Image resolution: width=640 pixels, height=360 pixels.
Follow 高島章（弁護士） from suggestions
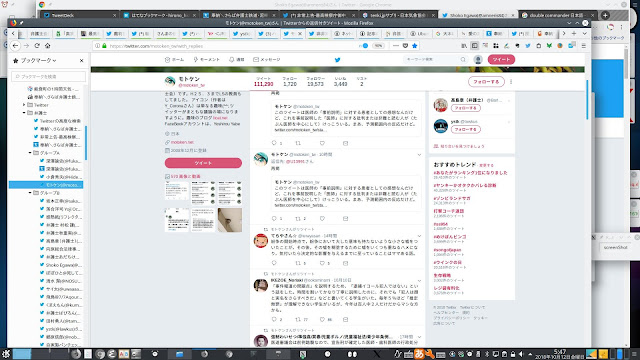coord(466,108)
